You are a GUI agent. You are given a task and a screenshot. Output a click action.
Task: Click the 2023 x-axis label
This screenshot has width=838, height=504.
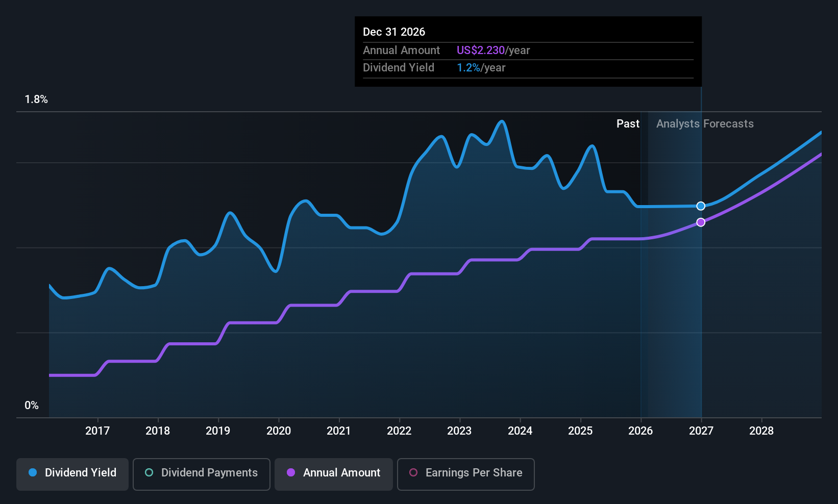pyautogui.click(x=459, y=431)
